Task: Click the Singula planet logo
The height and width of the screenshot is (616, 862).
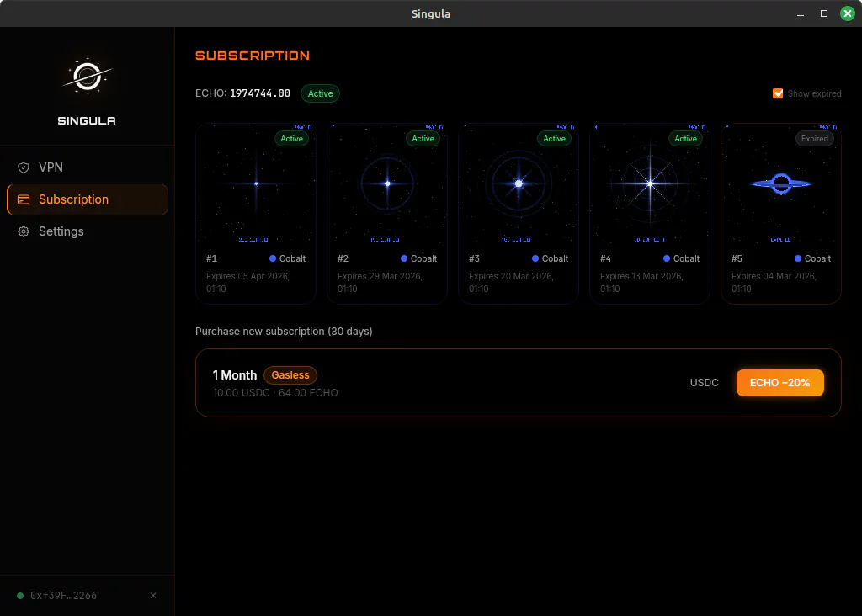Action: click(x=87, y=76)
